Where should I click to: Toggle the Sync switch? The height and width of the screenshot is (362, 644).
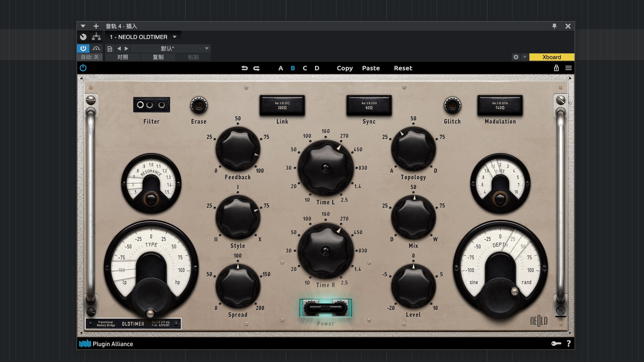pos(369,106)
